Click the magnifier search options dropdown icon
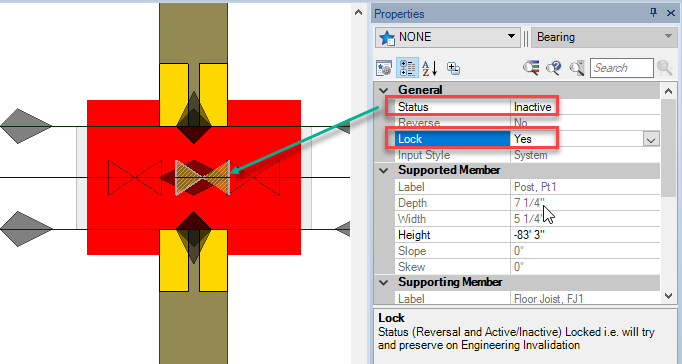The height and width of the screenshot is (364, 682). (577, 68)
